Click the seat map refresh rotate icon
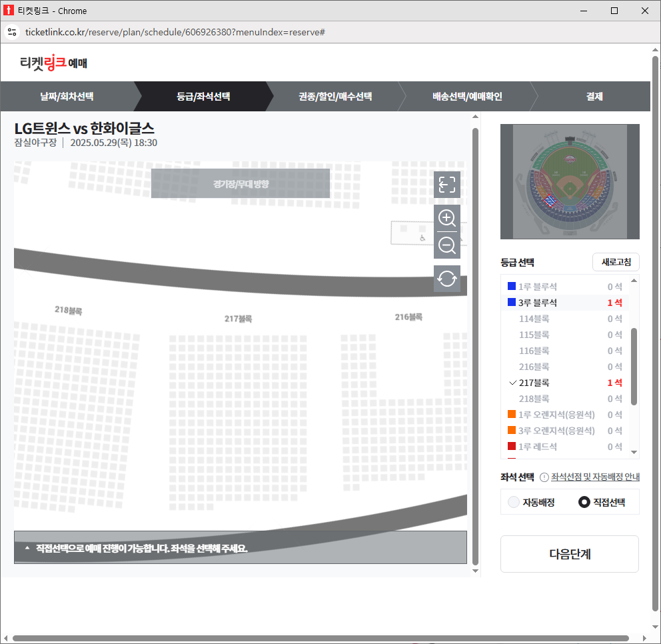Image resolution: width=661 pixels, height=644 pixels. point(447,279)
